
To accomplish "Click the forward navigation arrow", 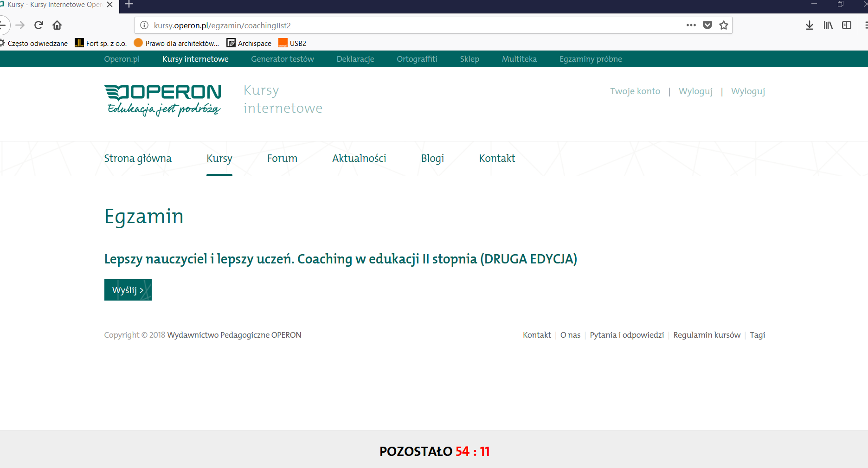I will point(20,25).
